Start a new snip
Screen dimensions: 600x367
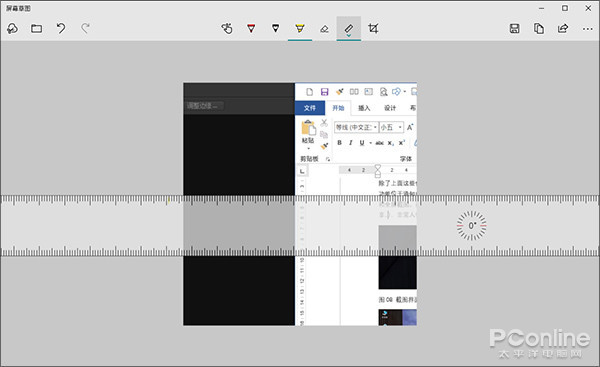point(12,28)
